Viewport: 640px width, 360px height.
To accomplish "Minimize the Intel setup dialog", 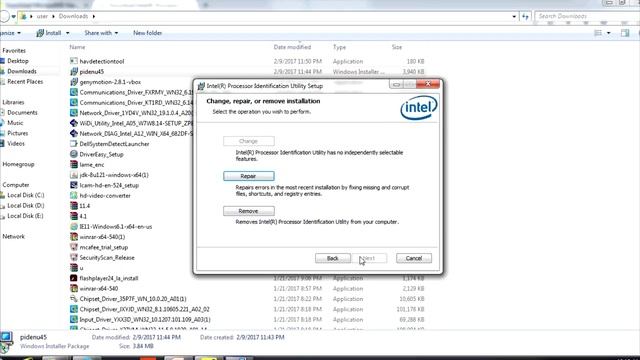I will point(396,84).
